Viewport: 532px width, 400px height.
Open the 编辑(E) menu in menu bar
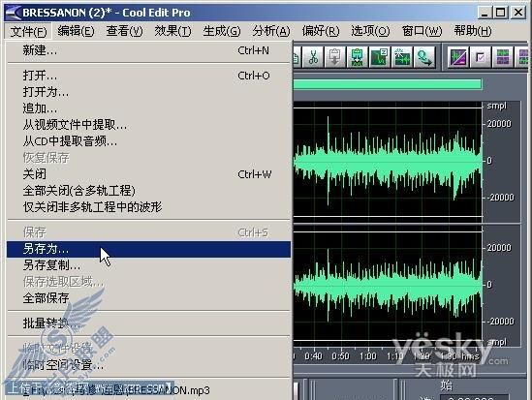(76, 31)
